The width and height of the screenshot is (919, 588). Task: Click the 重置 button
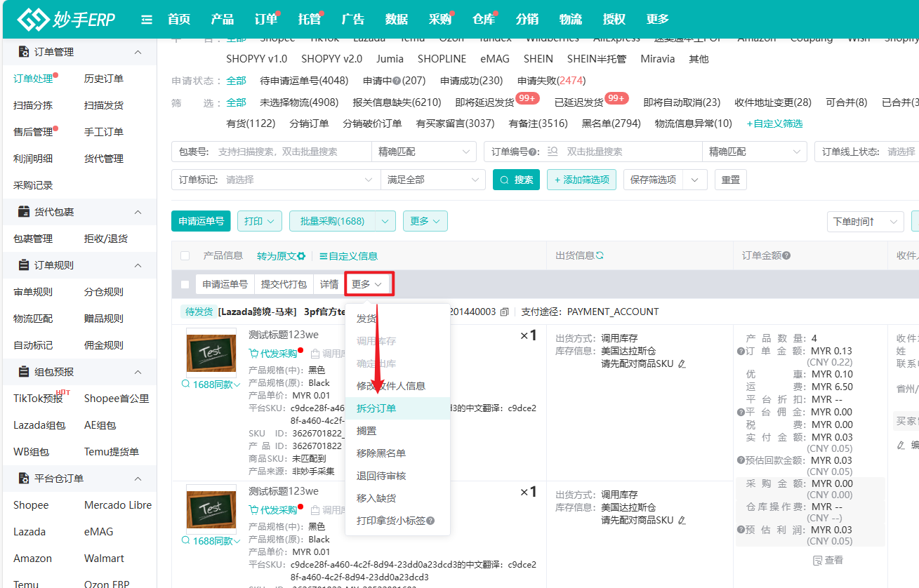click(731, 180)
